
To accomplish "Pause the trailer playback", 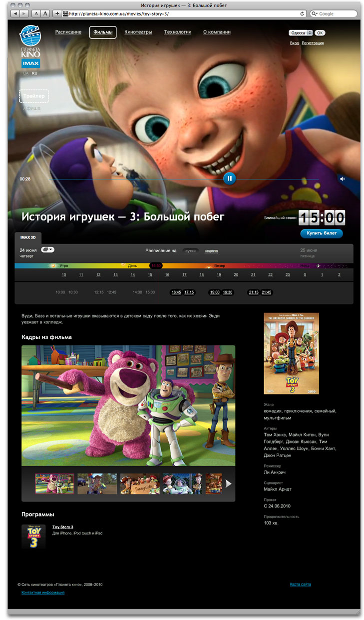I will point(229,178).
